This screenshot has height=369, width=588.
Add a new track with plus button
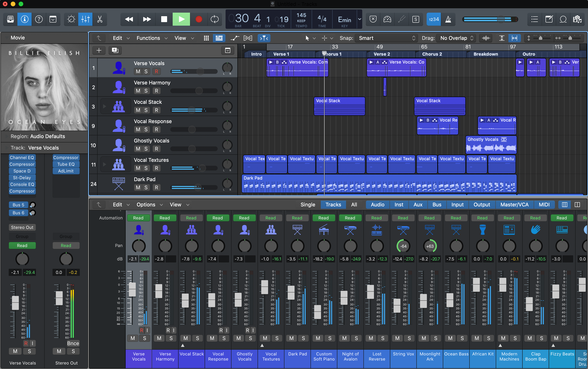[x=99, y=50]
